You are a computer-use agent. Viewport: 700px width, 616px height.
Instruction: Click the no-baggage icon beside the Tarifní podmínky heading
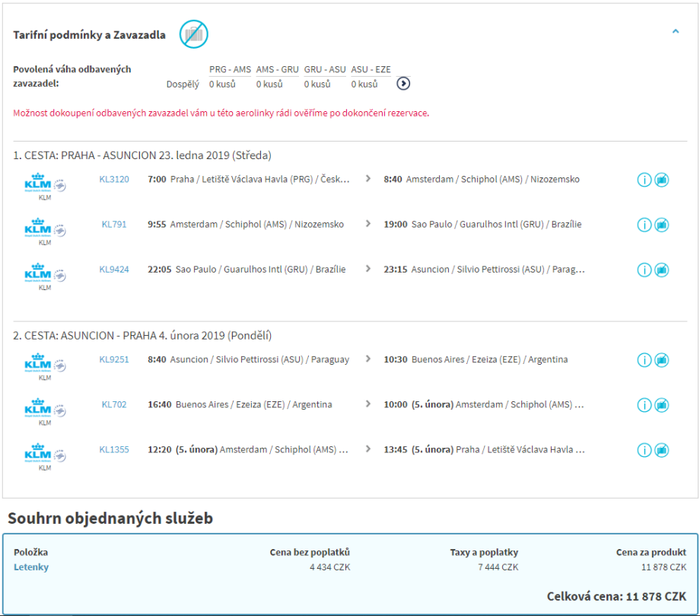point(193,34)
